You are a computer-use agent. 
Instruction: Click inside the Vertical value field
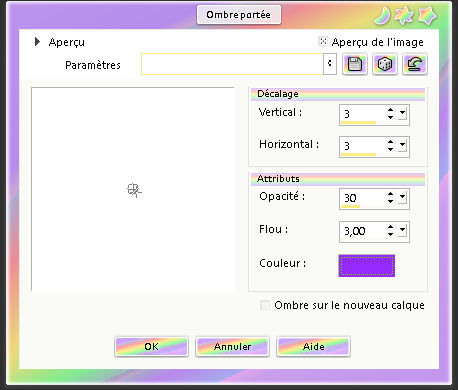[x=363, y=114]
